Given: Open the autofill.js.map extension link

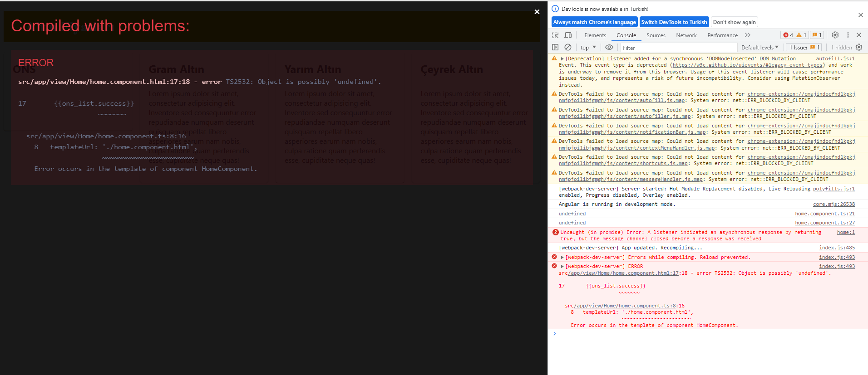Looking at the screenshot, I should point(622,101).
